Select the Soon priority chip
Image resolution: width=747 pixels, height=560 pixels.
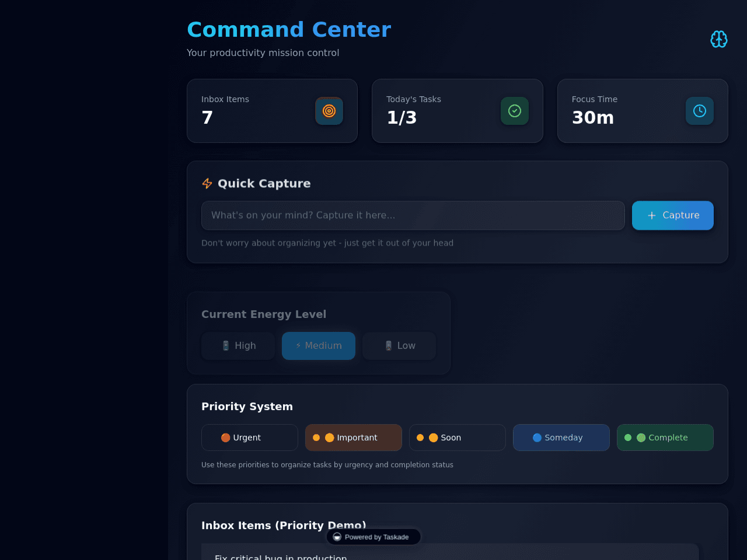tap(458, 437)
